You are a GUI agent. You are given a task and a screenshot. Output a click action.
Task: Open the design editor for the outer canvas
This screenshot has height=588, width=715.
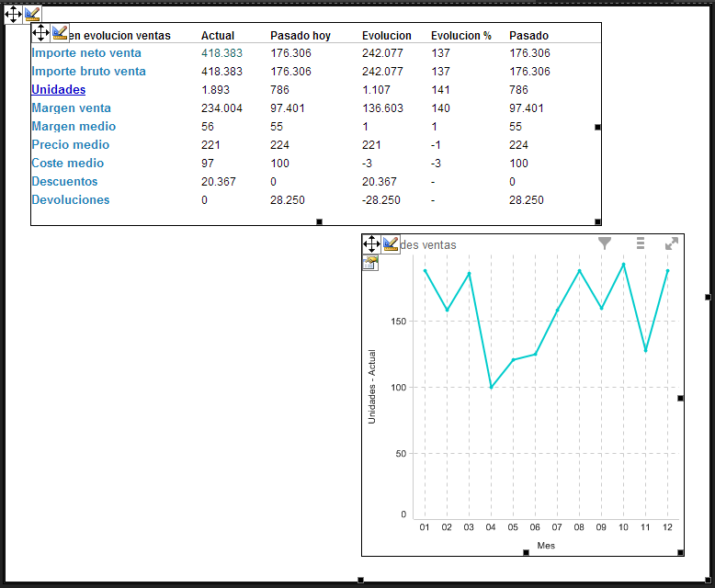[x=33, y=14]
